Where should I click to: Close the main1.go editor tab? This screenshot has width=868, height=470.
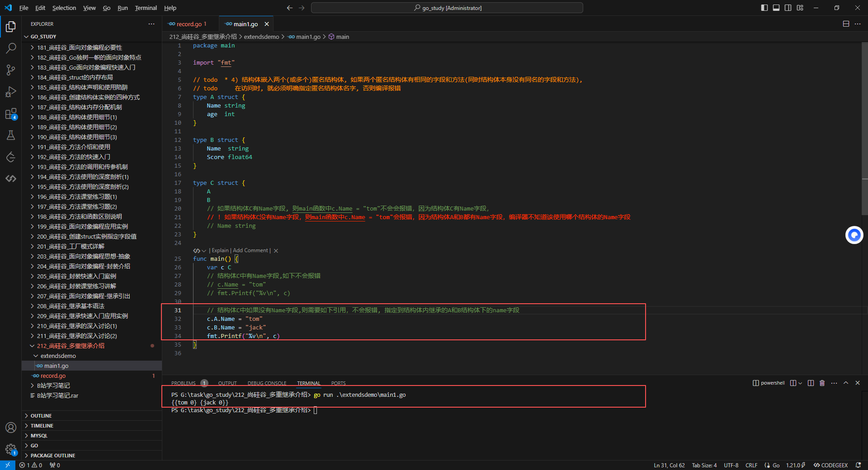pyautogui.click(x=267, y=24)
